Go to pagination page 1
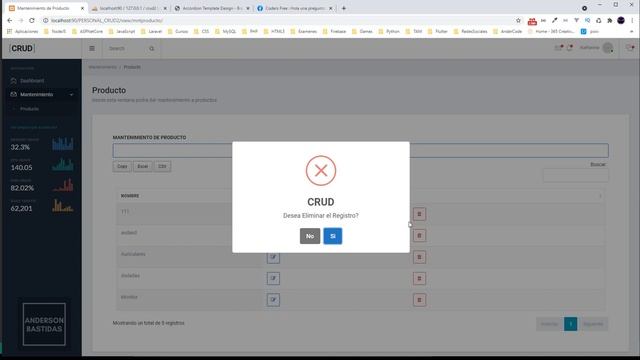This screenshot has width=640, height=360. point(571,324)
